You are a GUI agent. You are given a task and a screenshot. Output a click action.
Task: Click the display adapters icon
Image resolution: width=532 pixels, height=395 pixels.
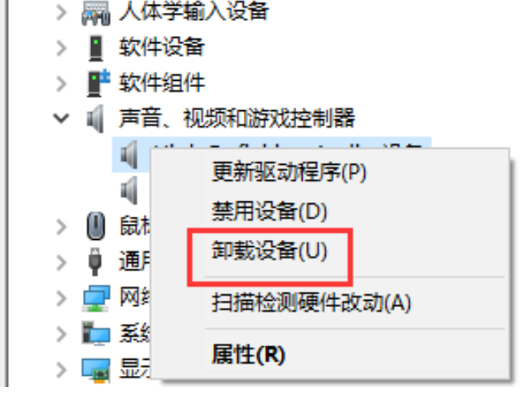[96, 370]
